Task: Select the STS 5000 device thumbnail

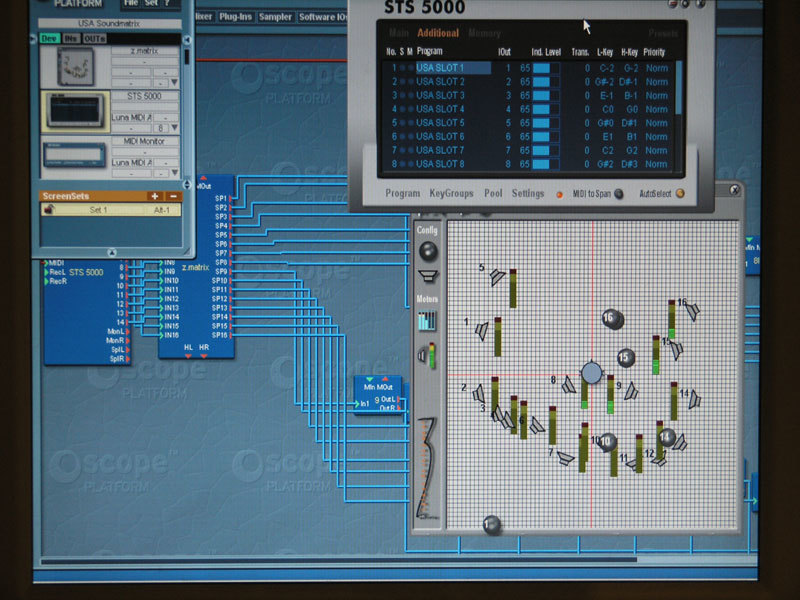Action: (75, 111)
